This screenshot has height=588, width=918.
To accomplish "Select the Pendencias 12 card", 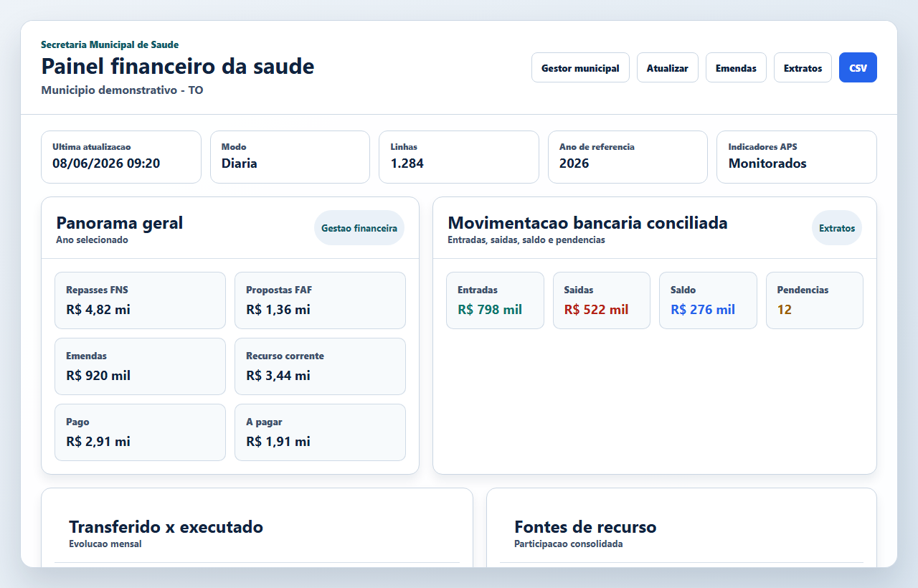I will pyautogui.click(x=815, y=300).
